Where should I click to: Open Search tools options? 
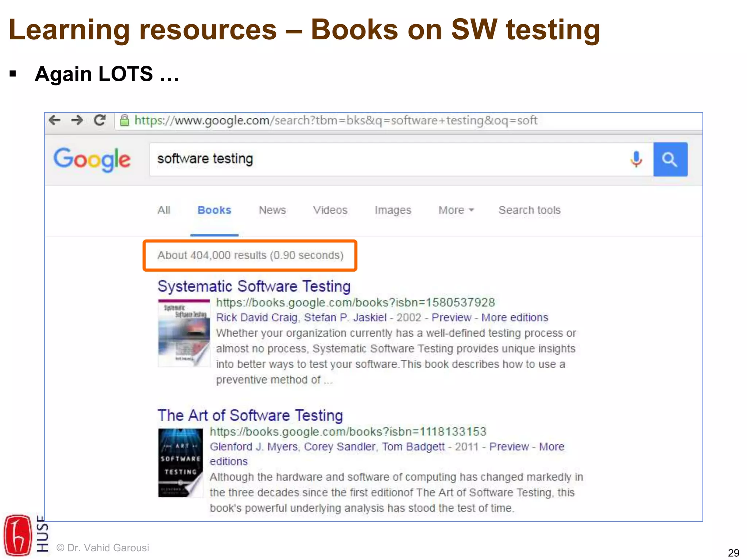pos(530,210)
